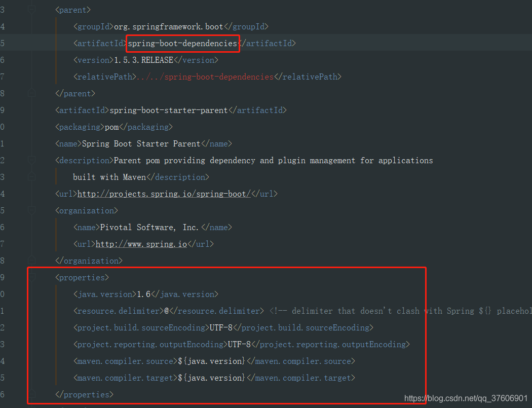Viewport: 532px width, 408px height.
Task: Collapse the opening parent tag fold marker
Action: pos(31,10)
